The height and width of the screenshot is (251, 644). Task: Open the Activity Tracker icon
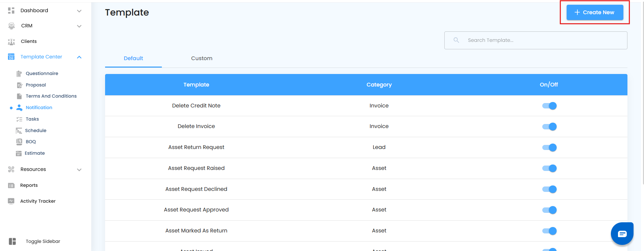pyautogui.click(x=11, y=201)
